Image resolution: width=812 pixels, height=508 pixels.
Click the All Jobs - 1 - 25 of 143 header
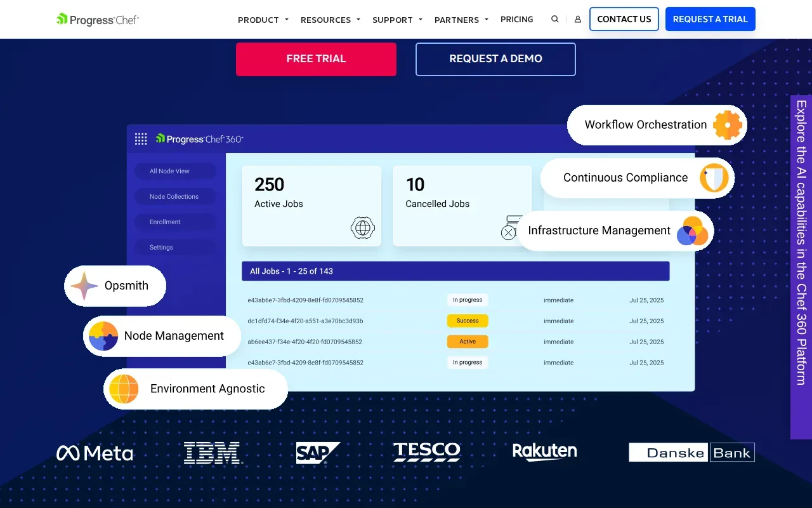(x=455, y=271)
